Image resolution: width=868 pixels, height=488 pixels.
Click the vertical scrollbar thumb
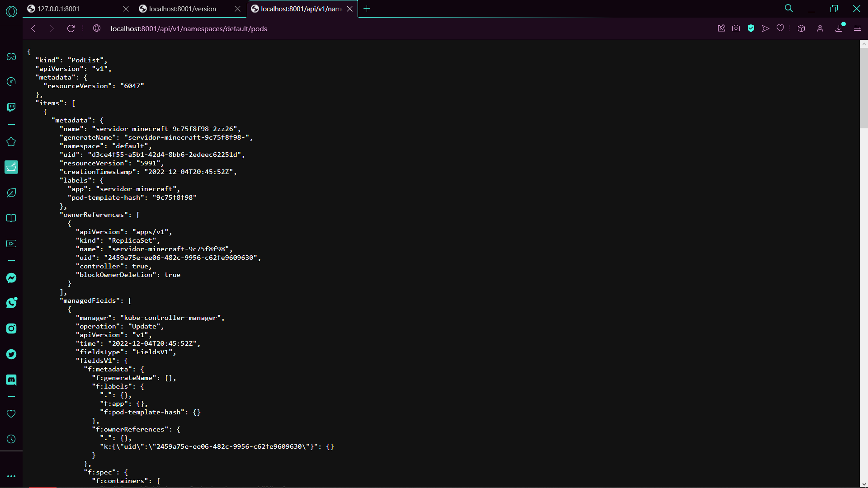(864, 88)
